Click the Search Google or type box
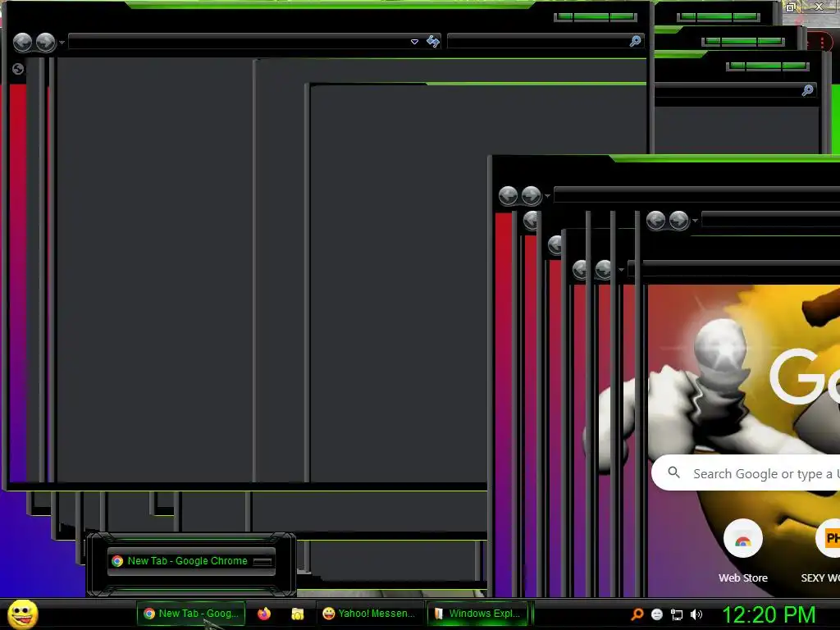The height and width of the screenshot is (630, 840). pyautogui.click(x=746, y=473)
